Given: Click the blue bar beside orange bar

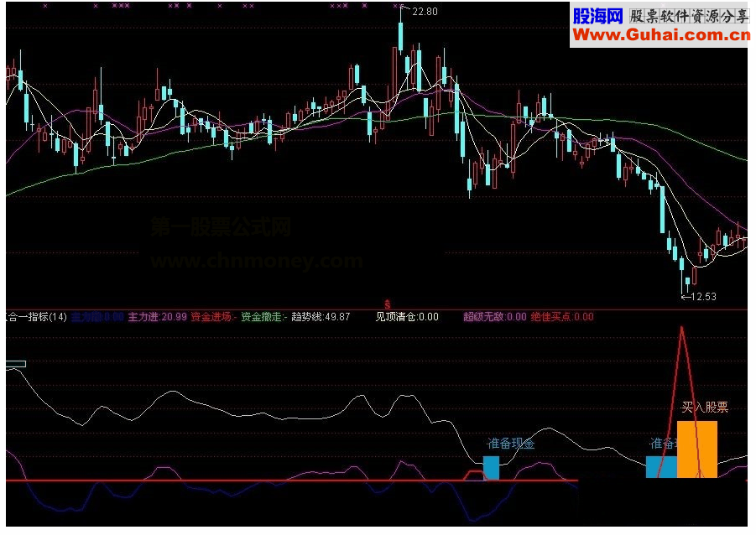Looking at the screenshot, I should tap(661, 467).
